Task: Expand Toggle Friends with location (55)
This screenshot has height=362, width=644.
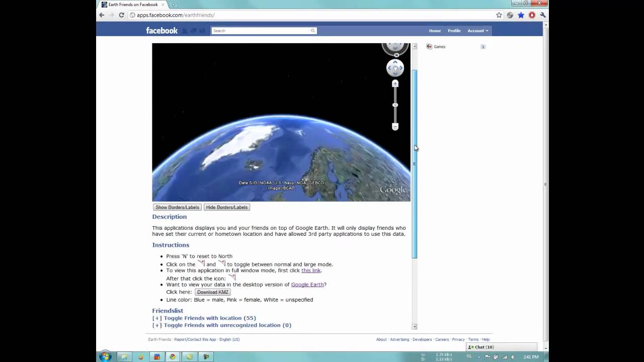Action: pyautogui.click(x=204, y=318)
